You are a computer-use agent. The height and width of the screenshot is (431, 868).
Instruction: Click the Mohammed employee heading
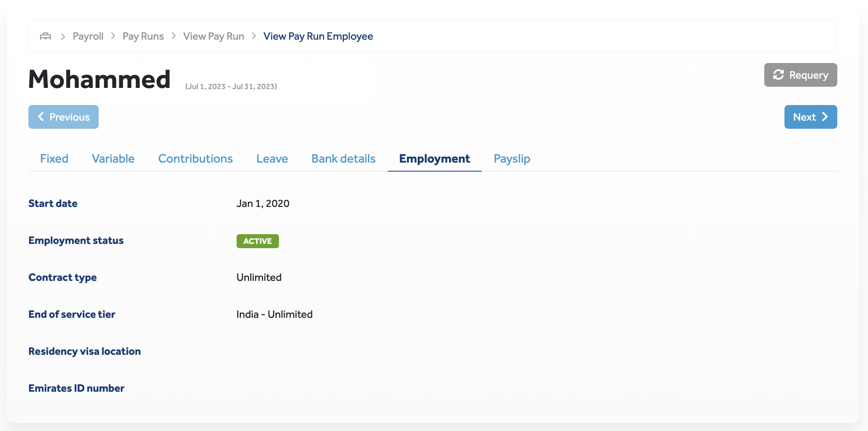pos(99,79)
